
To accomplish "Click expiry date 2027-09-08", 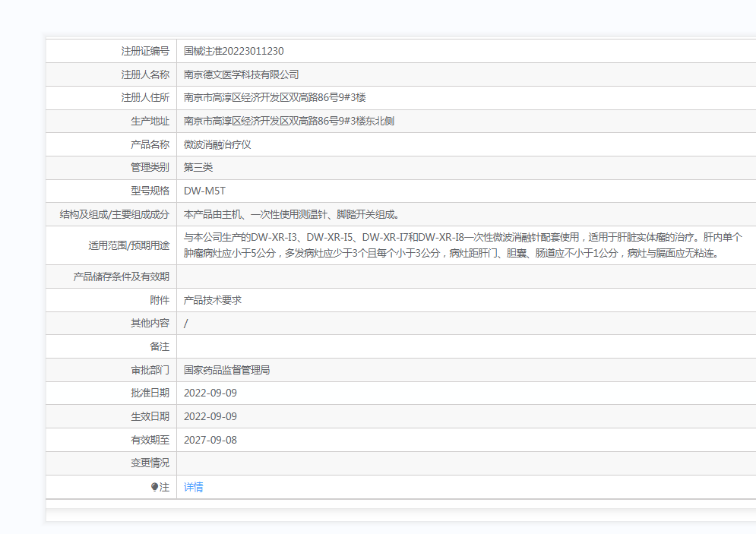I will tap(210, 440).
